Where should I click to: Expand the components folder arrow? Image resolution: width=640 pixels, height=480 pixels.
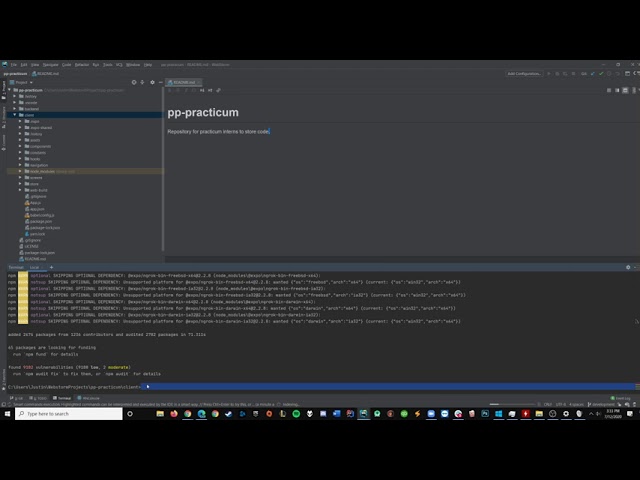[20, 146]
